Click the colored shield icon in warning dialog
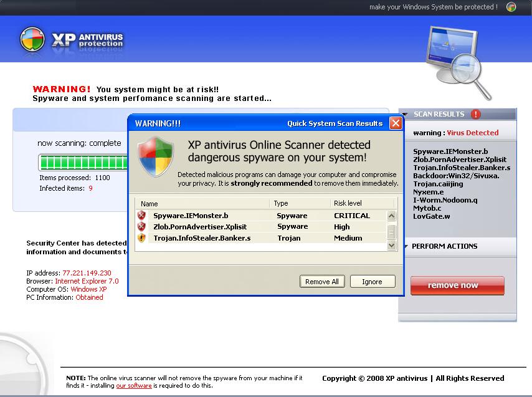This screenshot has width=532, height=397. [155, 157]
